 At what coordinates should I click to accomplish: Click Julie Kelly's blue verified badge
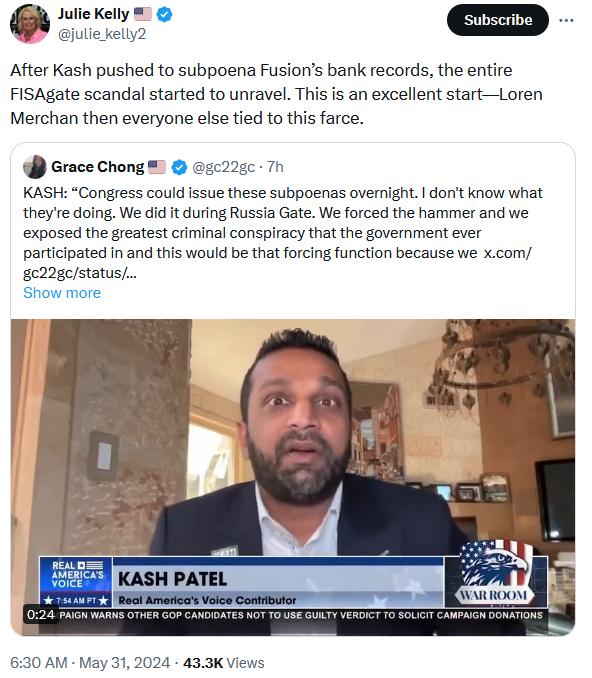pos(164,14)
